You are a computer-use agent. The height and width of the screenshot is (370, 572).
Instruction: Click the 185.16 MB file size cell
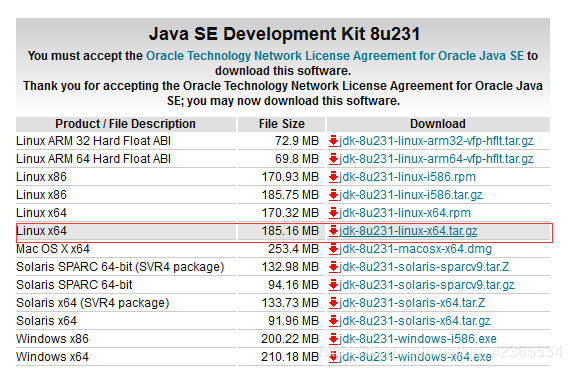click(x=290, y=231)
